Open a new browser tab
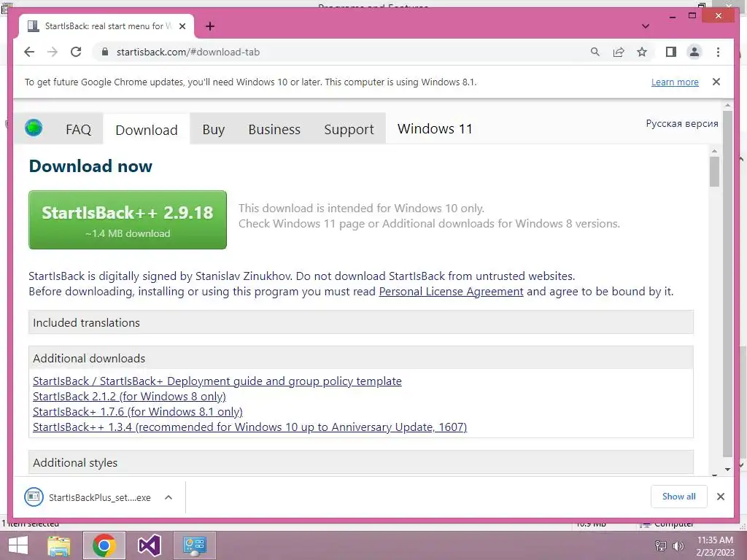 click(x=210, y=26)
